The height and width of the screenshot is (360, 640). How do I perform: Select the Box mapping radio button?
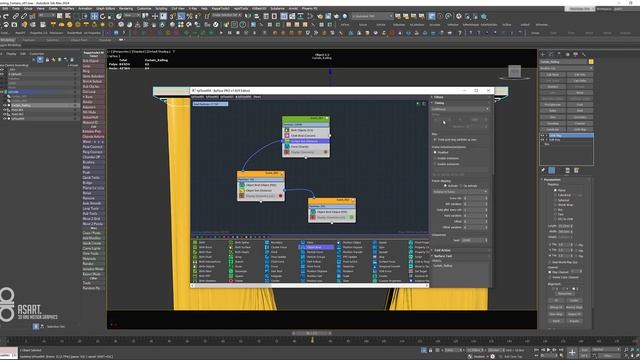555,210
